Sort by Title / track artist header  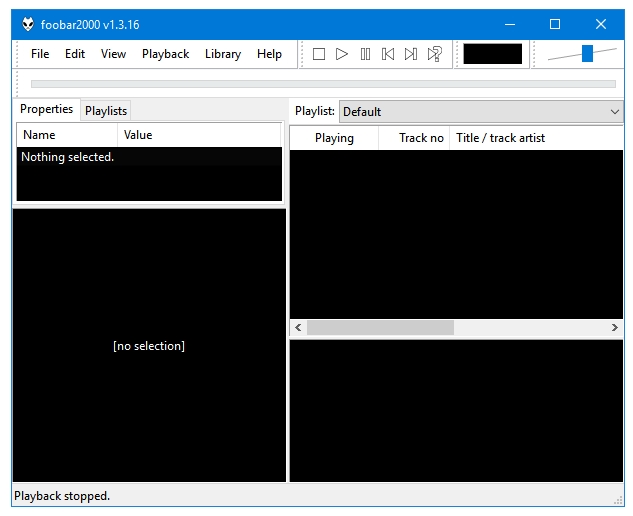click(x=536, y=138)
